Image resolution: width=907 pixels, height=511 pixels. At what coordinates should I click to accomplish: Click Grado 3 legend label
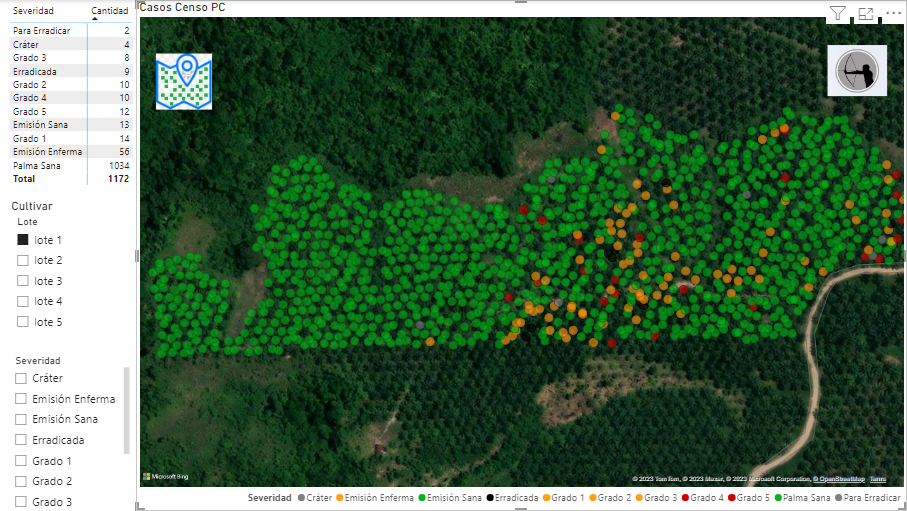(x=661, y=498)
